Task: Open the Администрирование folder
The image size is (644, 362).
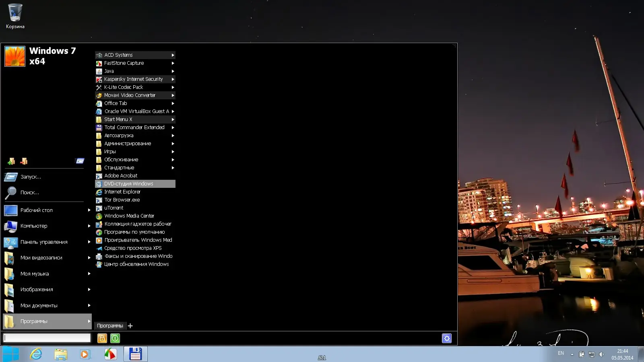Action: [x=135, y=144]
